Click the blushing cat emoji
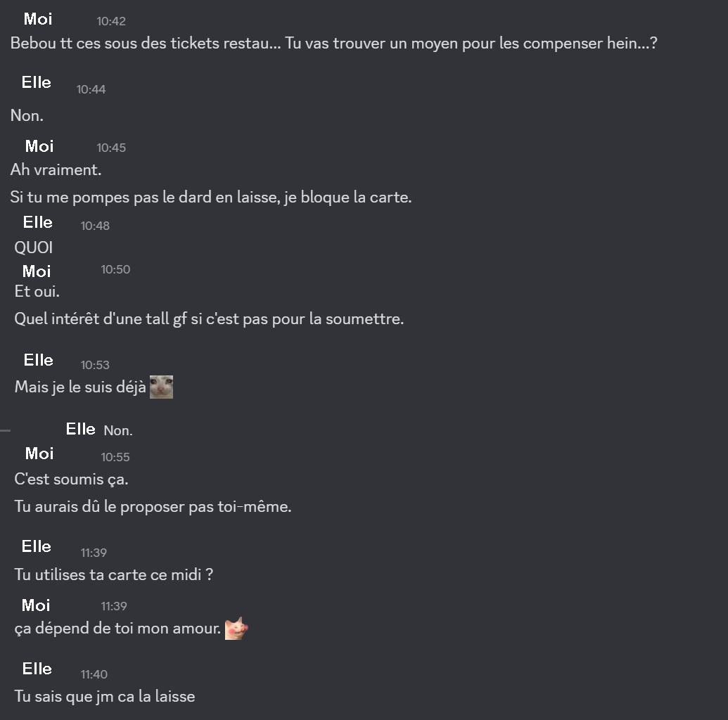This screenshot has height=720, width=728. [237, 628]
